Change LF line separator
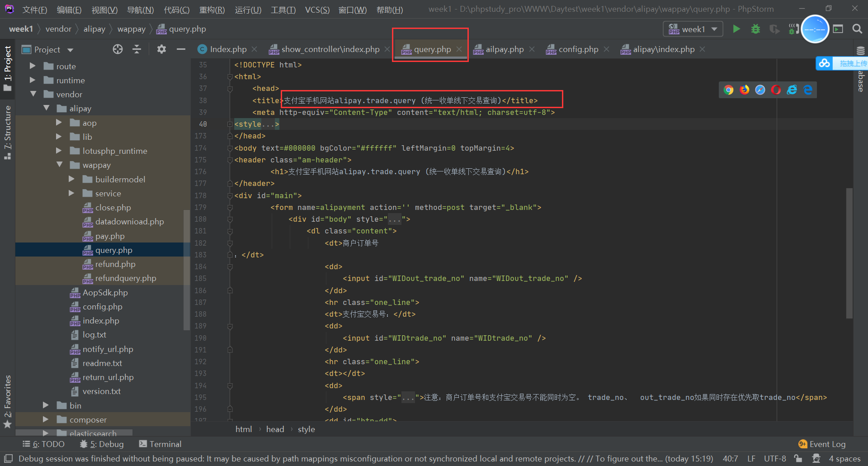This screenshot has width=868, height=466. click(751, 458)
